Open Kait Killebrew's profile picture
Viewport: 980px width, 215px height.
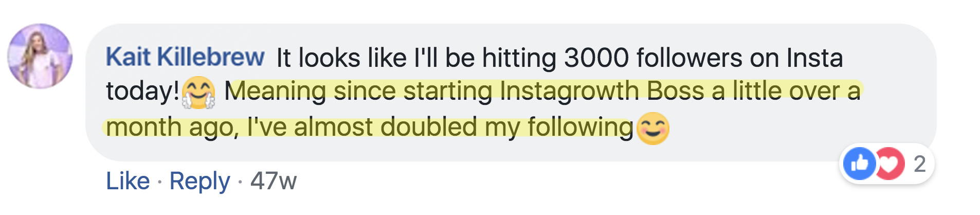click(40, 56)
